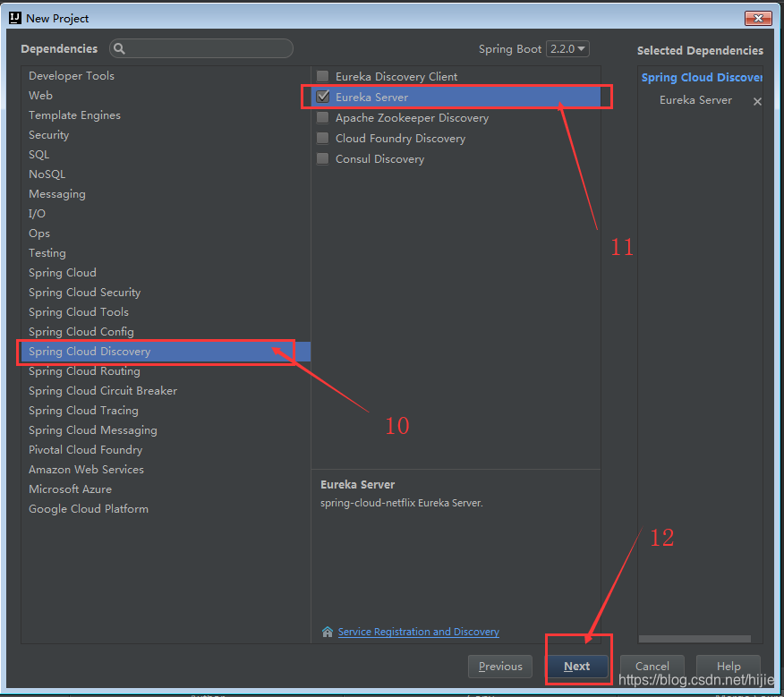Click the Apache Zookeeper Discovery label
This screenshot has height=697, width=784.
coord(412,118)
